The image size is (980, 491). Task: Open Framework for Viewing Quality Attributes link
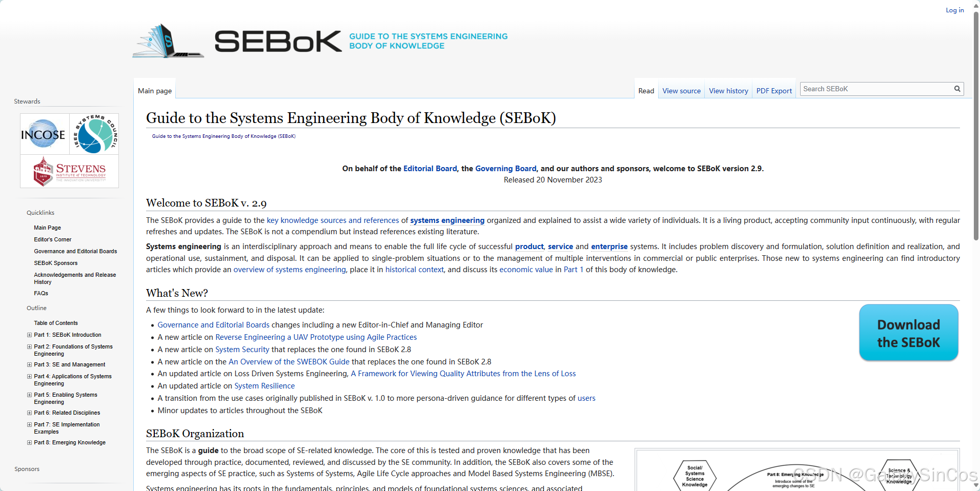[463, 374]
